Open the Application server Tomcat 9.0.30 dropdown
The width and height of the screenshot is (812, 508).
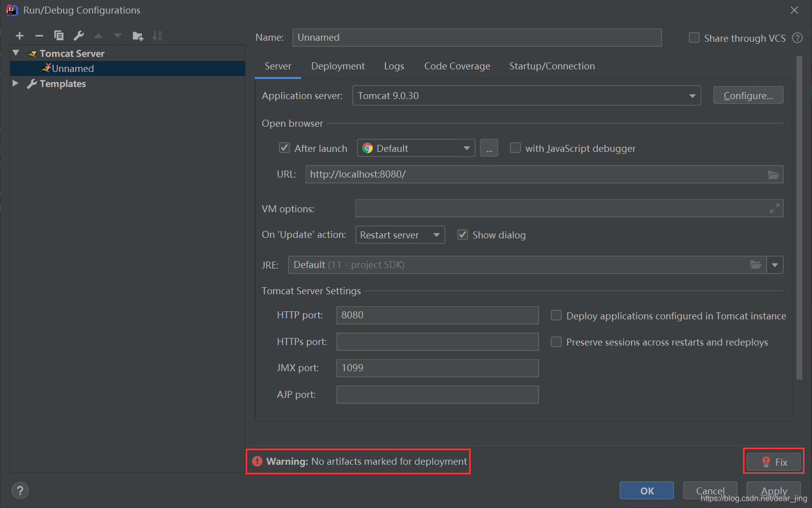click(527, 96)
